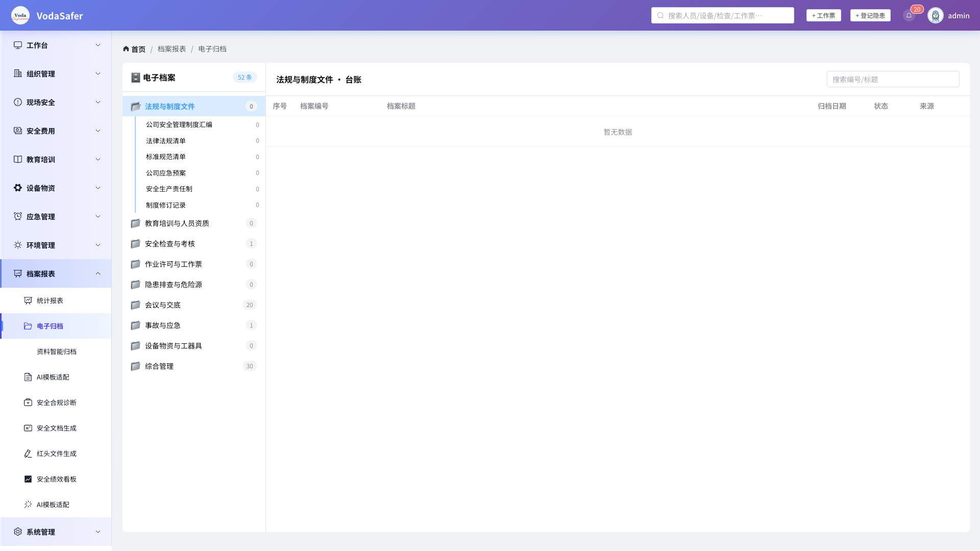The height and width of the screenshot is (551, 980).
Task: Click the +登记隐患 button
Action: [870, 15]
